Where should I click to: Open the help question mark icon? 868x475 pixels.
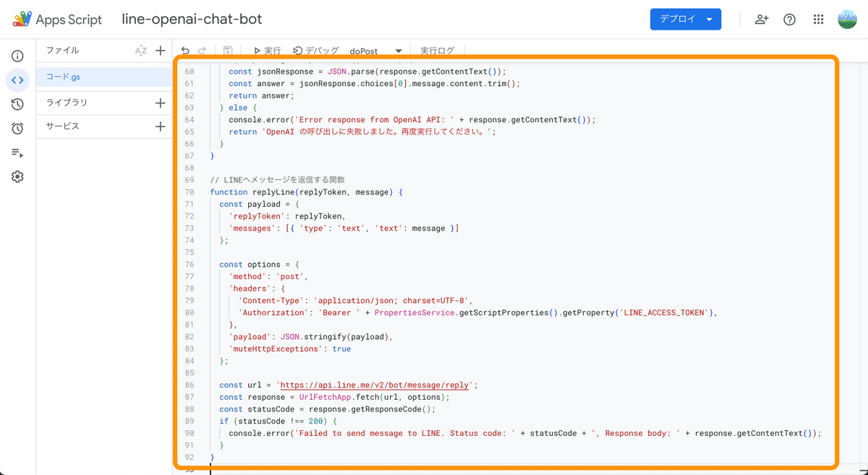click(x=790, y=20)
